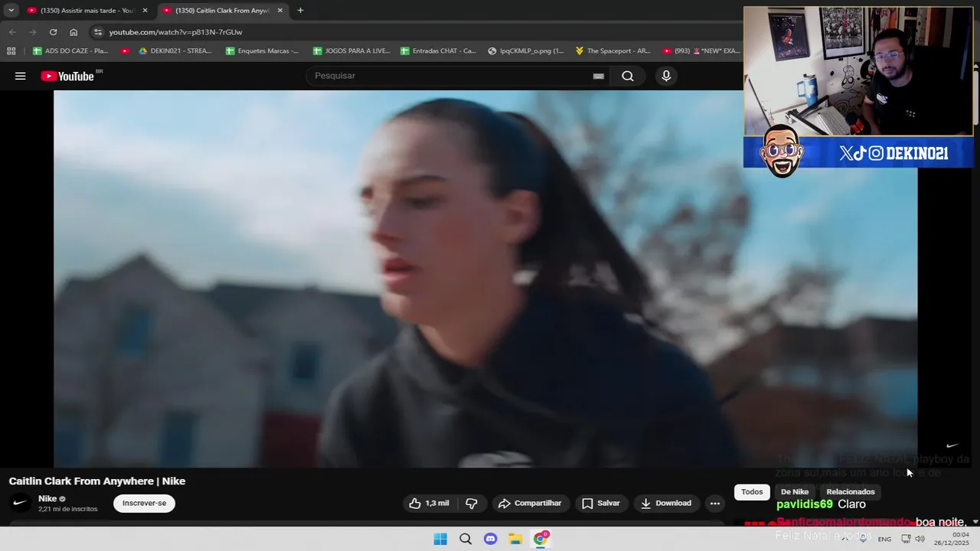Open the YouTube guide hamburger menu

[21, 76]
